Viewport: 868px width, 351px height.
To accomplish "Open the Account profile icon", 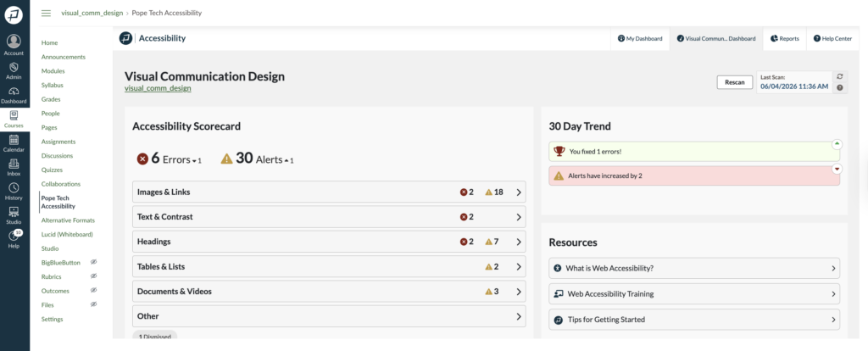I will click(14, 42).
